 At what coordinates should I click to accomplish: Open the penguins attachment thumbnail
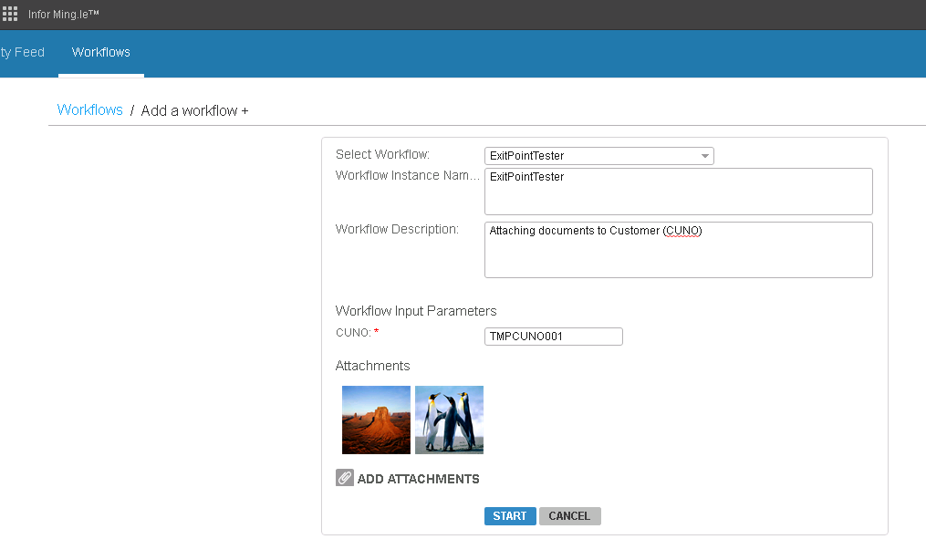[x=450, y=420]
